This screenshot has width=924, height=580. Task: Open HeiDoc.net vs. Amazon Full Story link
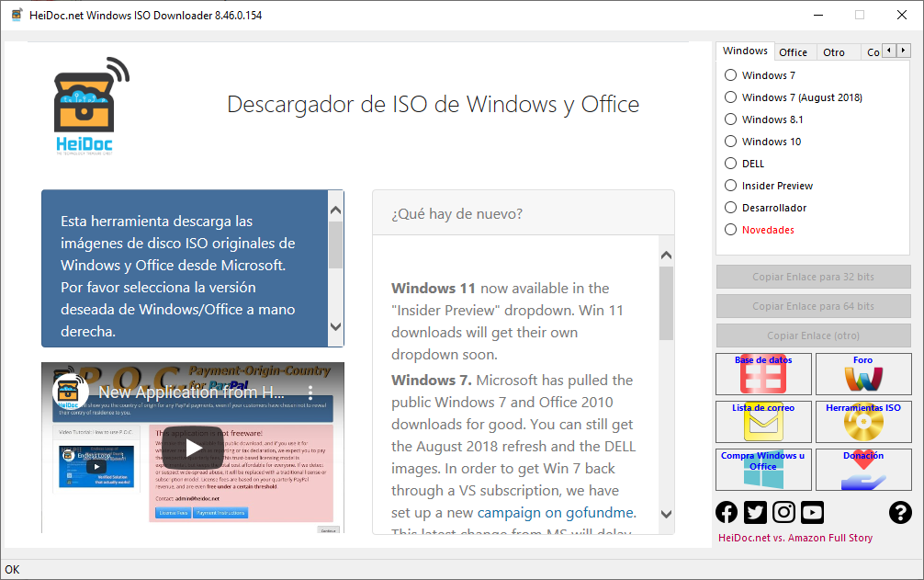(x=795, y=538)
